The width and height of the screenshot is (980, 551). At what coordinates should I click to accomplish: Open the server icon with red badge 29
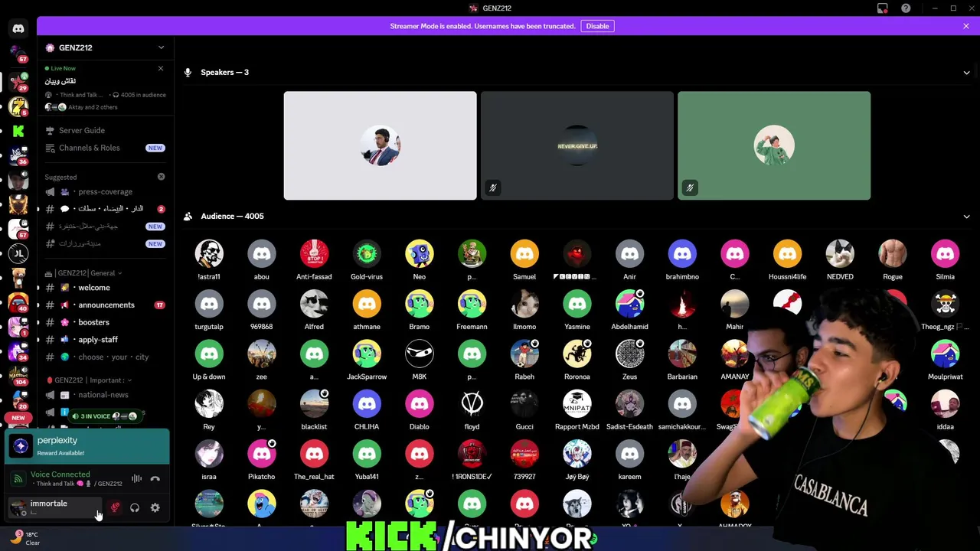click(x=18, y=81)
